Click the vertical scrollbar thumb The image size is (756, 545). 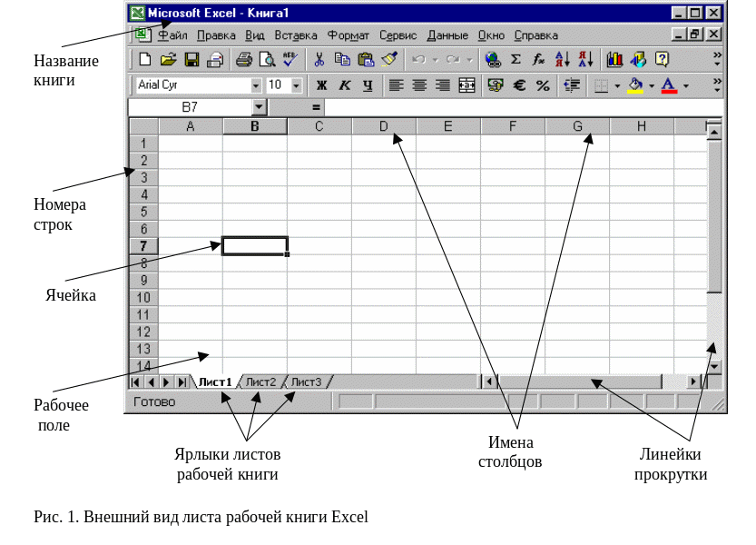714,216
